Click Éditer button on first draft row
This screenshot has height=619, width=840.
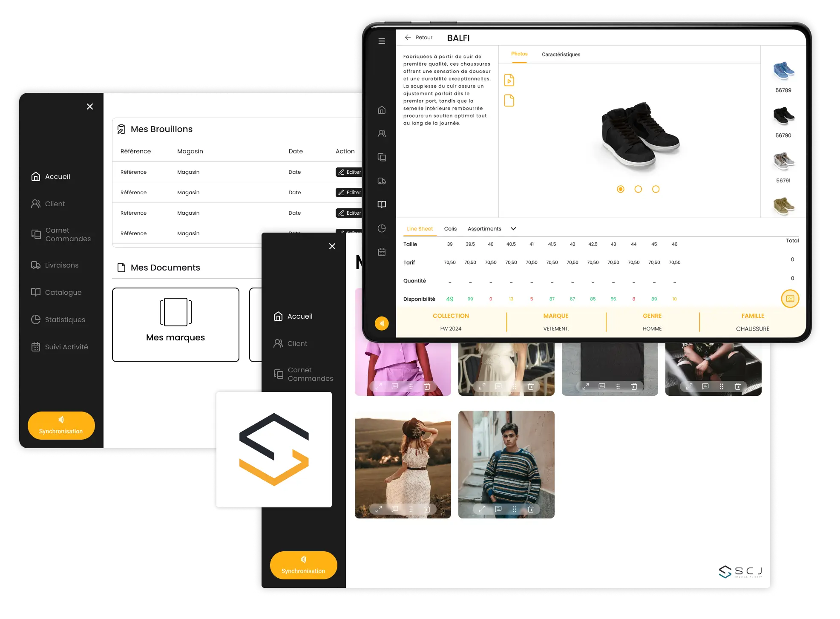click(349, 172)
